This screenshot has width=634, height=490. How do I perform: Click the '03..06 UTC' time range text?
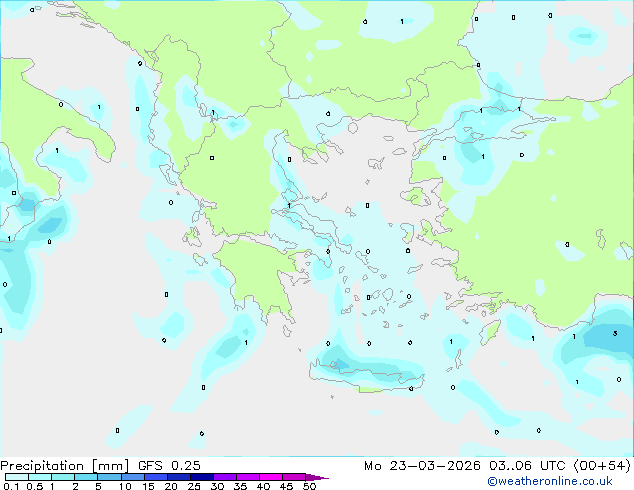(x=527, y=466)
